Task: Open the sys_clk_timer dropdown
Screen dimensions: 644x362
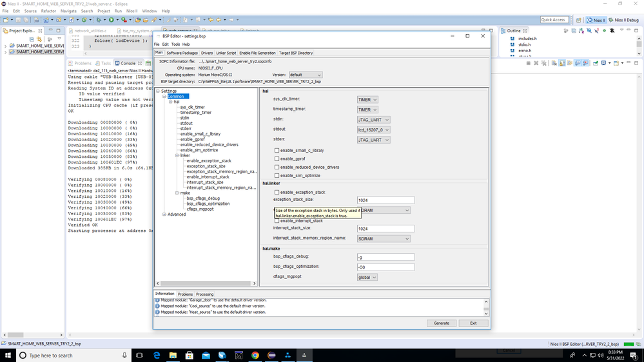Action: pos(367,100)
